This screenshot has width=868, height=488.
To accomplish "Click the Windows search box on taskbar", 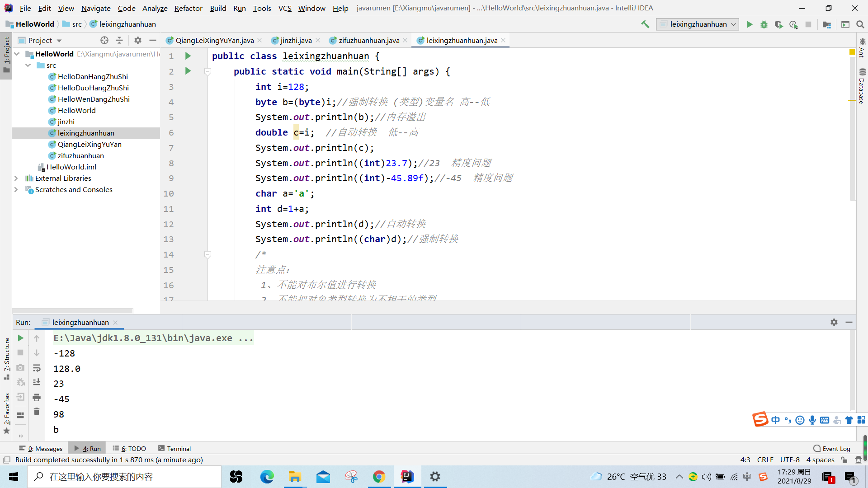I will tap(124, 477).
